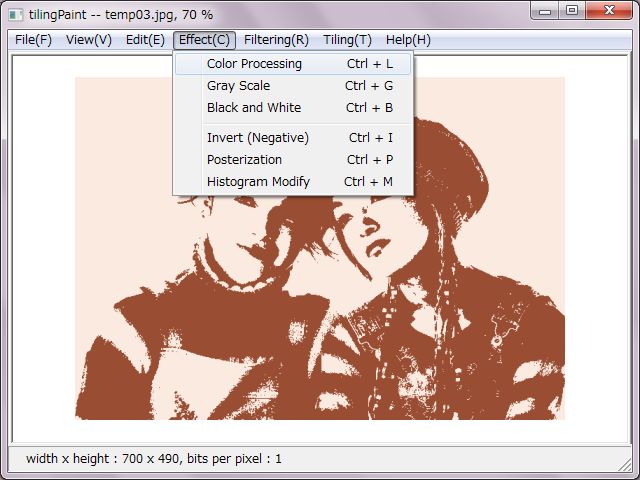Open the Tiling(T) menu
Image resolution: width=640 pixels, height=480 pixels.
click(x=347, y=40)
